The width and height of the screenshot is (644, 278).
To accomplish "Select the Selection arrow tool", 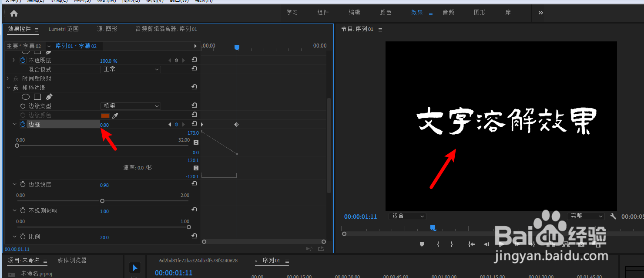I will (x=135, y=268).
